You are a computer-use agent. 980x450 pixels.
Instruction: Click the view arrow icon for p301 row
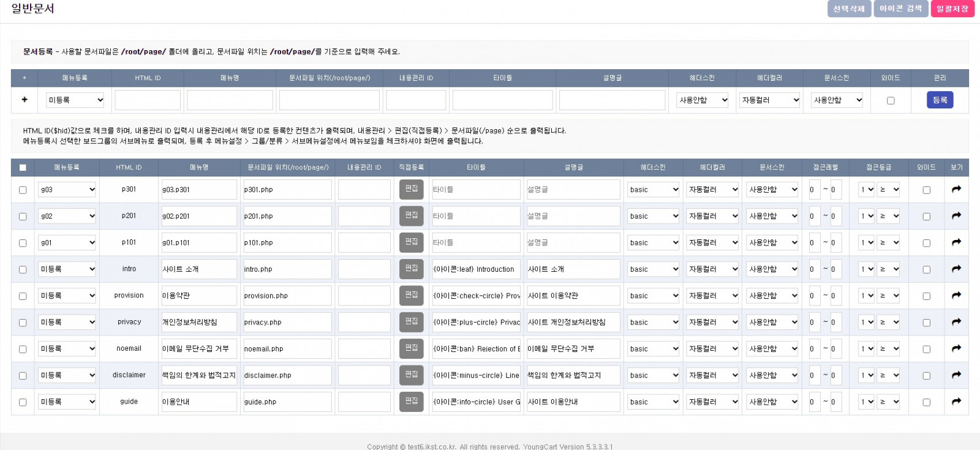(956, 190)
